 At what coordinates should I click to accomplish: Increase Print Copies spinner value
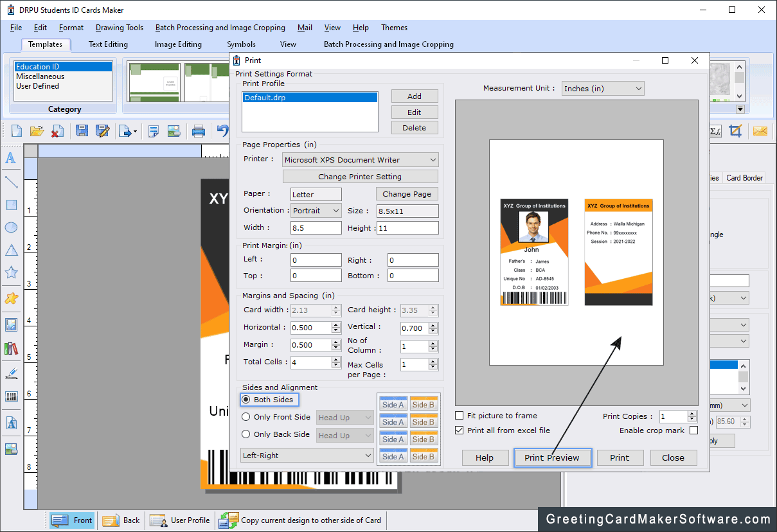click(692, 414)
